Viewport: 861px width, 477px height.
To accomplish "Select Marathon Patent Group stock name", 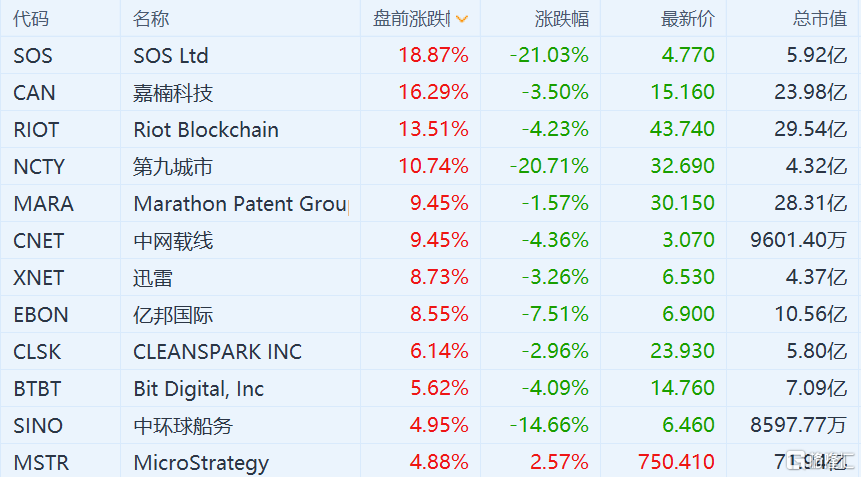I will pyautogui.click(x=240, y=204).
